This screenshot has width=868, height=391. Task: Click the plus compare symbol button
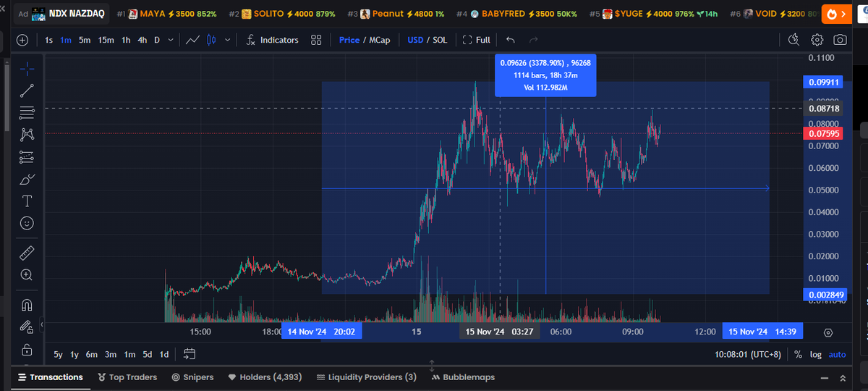(x=22, y=40)
